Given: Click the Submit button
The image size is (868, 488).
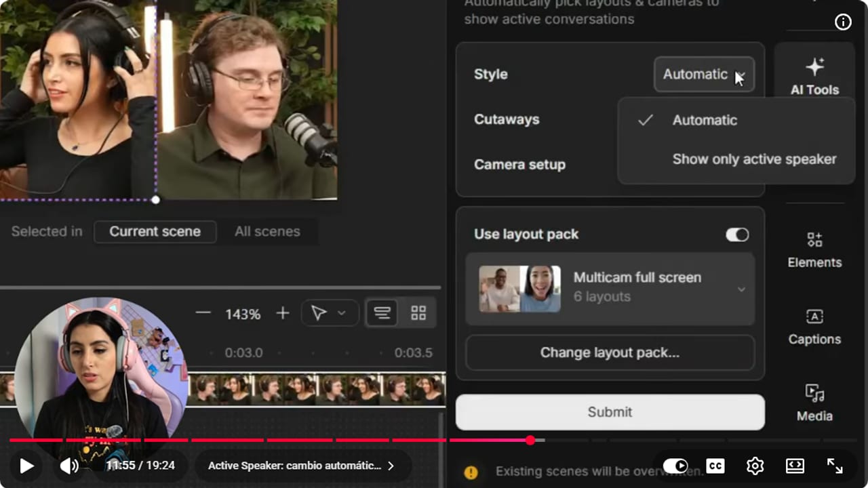Looking at the screenshot, I should (610, 412).
